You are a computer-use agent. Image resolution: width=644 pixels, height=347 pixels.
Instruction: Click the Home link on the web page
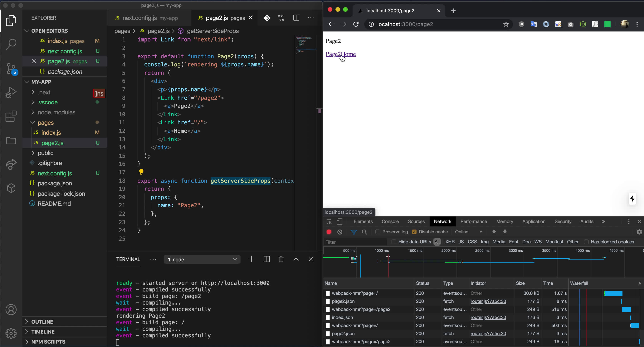[348, 54]
